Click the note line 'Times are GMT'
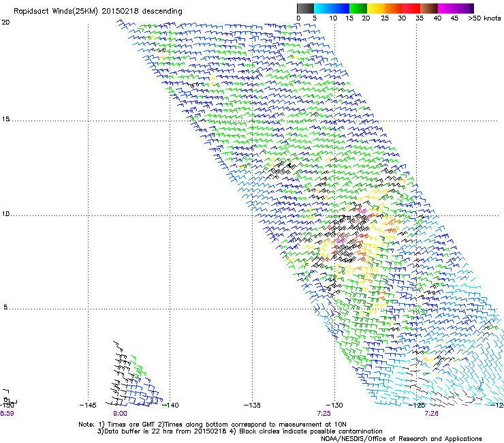Viewport: 504px width, 443px height. pos(212,425)
